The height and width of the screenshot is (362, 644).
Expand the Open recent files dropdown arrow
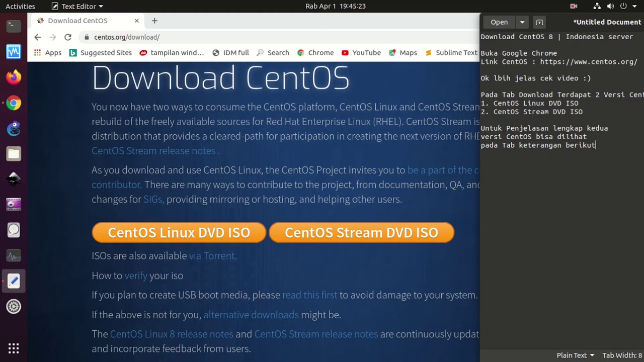(x=522, y=22)
